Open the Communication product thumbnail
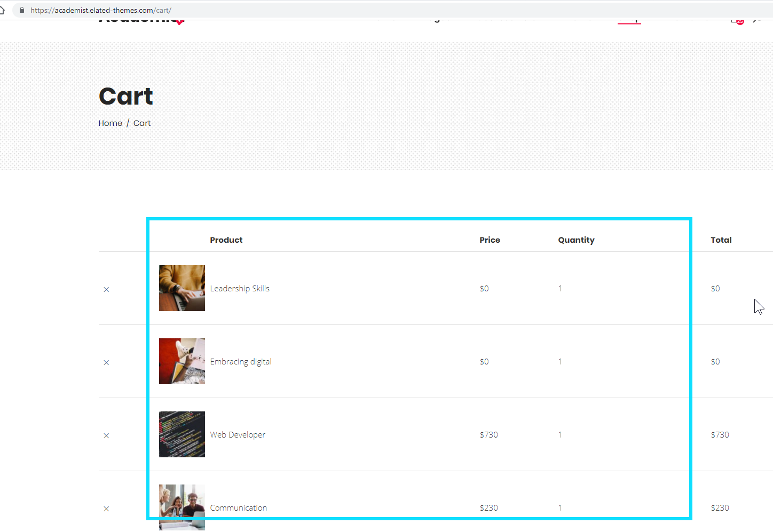Image resolution: width=773 pixels, height=532 pixels. point(182,507)
